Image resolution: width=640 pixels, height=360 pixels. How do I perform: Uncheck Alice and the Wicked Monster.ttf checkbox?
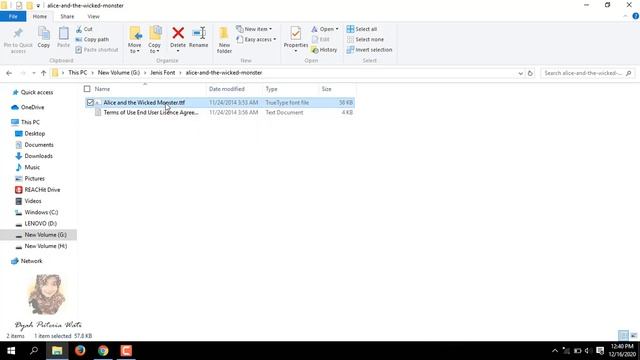tap(90, 102)
